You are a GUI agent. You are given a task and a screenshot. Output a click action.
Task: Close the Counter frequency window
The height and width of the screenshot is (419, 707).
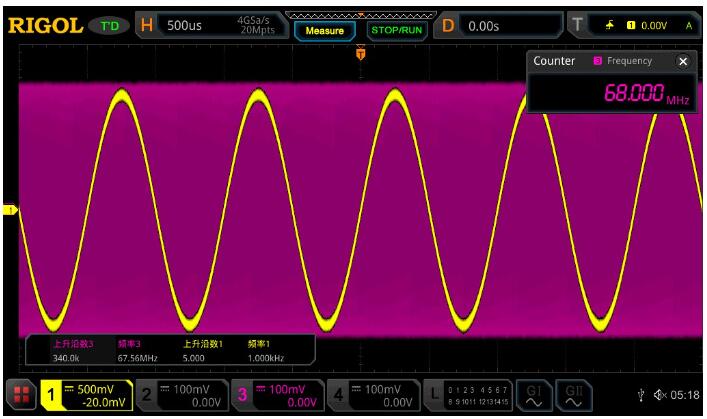tap(683, 61)
